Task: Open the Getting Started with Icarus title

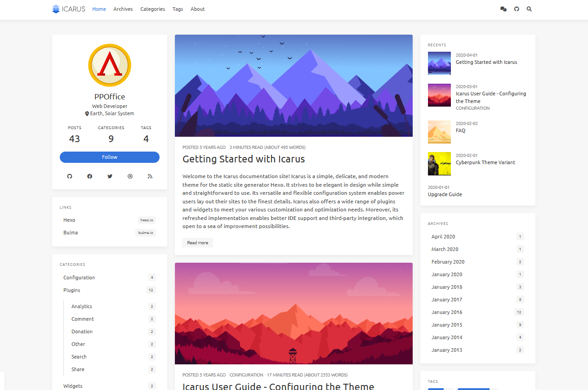Action: (x=244, y=159)
